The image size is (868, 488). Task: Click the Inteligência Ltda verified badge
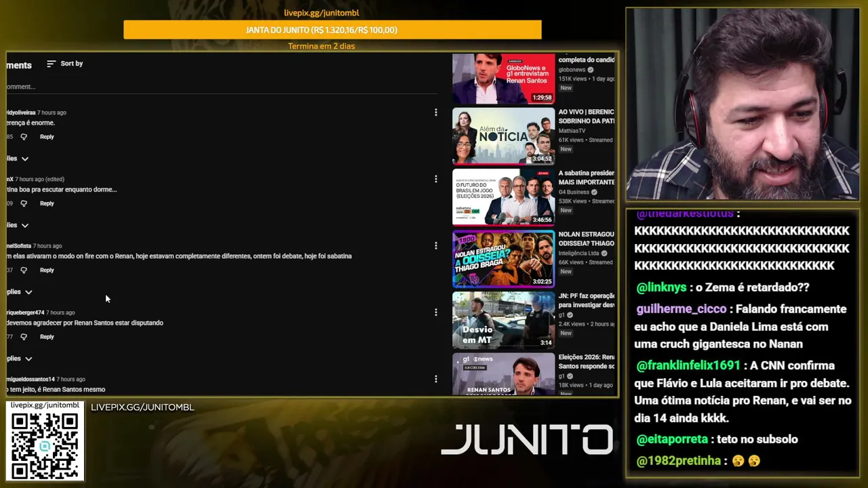604,253
